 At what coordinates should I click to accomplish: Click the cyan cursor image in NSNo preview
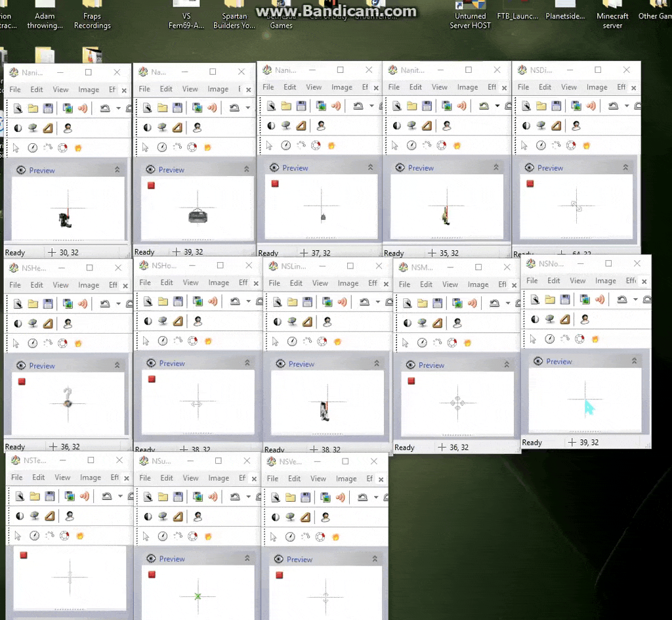pos(589,408)
